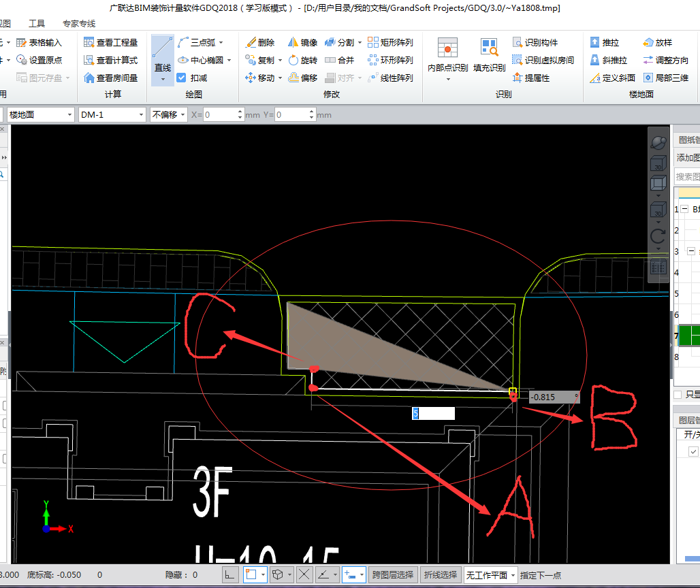Tick the checkbox under 开/关 in layer panel
700x588 pixels.
click(x=693, y=451)
